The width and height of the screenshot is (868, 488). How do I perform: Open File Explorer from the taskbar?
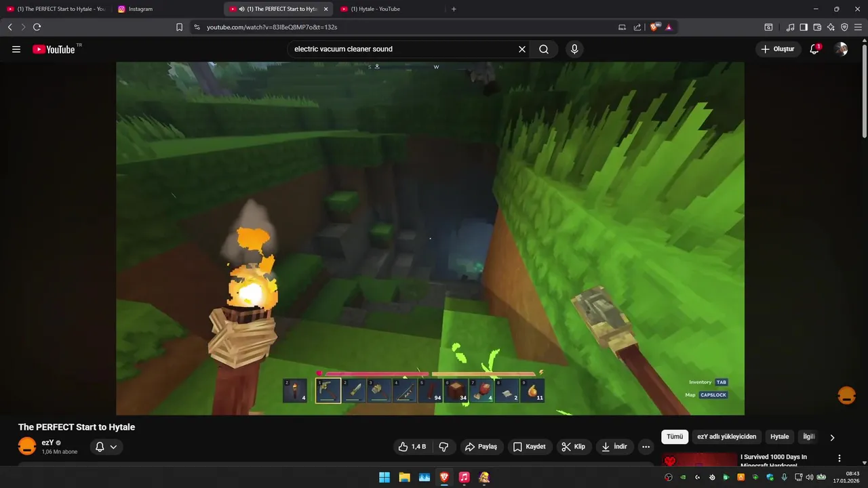pos(404,477)
